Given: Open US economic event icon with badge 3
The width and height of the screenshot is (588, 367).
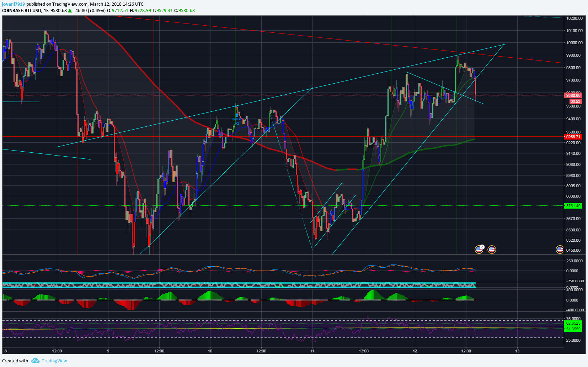Looking at the screenshot, I should tap(479, 249).
